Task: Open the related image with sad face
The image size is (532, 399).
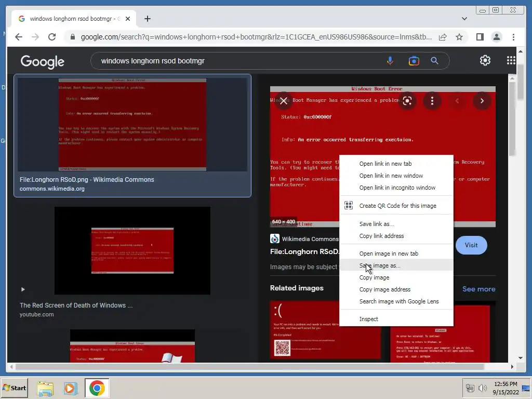Action: click(325, 330)
